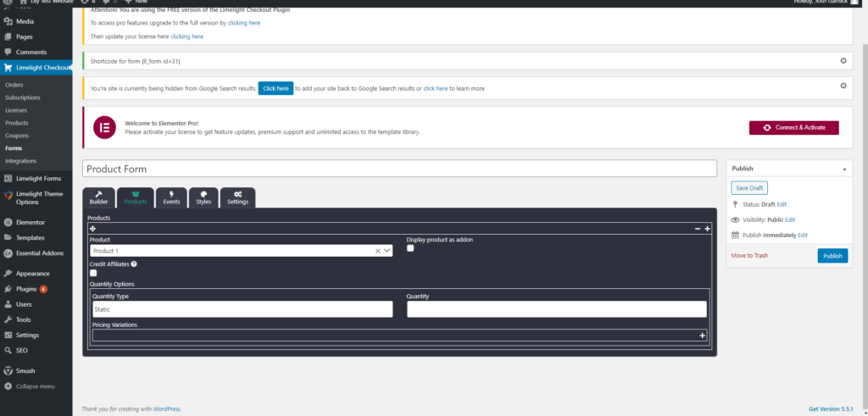Open Coupons submenu item
Viewport: 868px width, 416px height.
point(17,136)
